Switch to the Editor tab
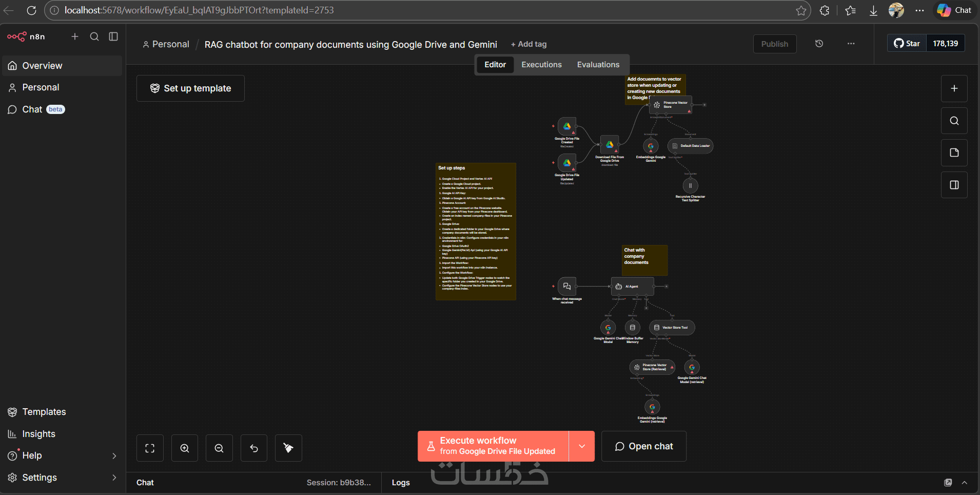The width and height of the screenshot is (980, 495). click(495, 65)
